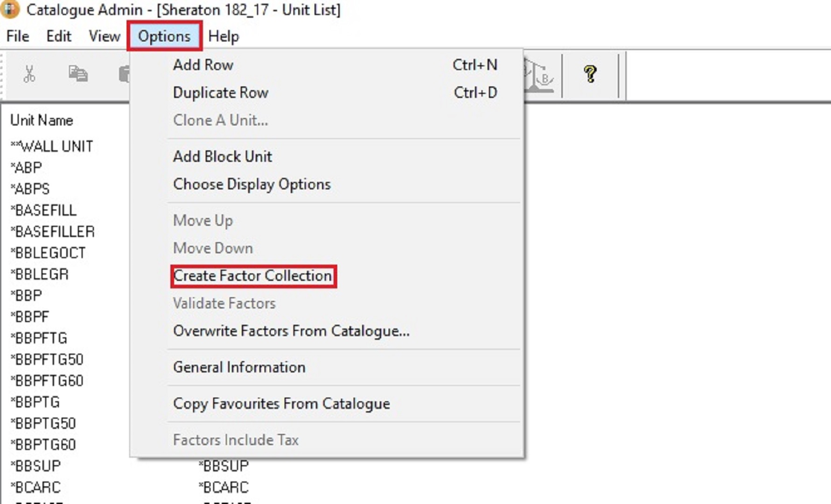Select the *BBP unit row
The width and height of the screenshot is (831, 504).
(x=27, y=295)
